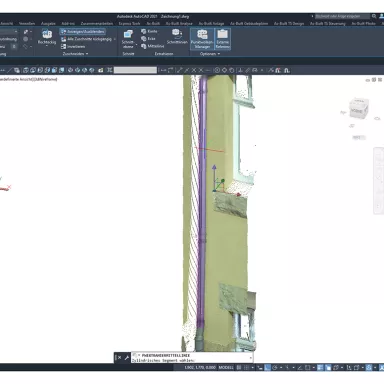Toggle polar tracking in status bar
Screen dimensions: 384x384
tap(275, 367)
